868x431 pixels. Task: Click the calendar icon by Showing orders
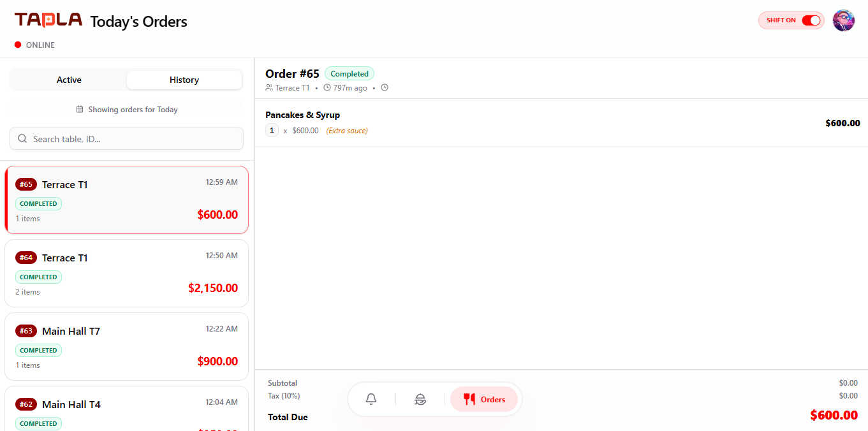tap(80, 109)
